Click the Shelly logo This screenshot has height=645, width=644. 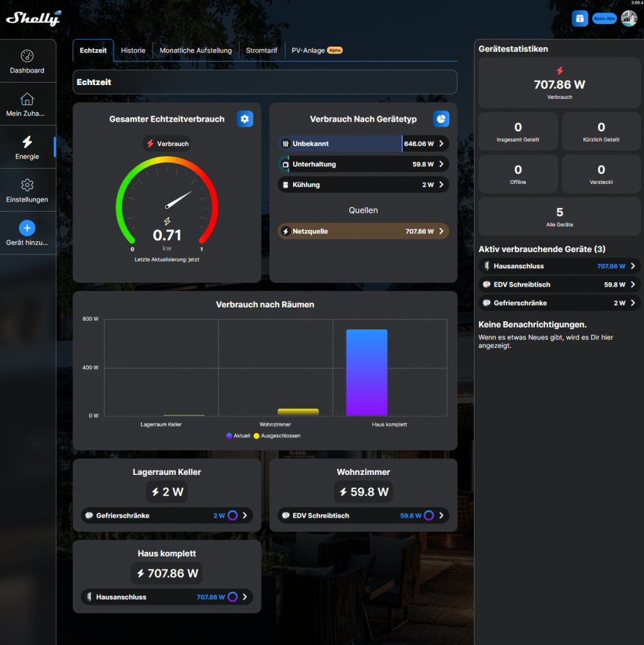33,18
